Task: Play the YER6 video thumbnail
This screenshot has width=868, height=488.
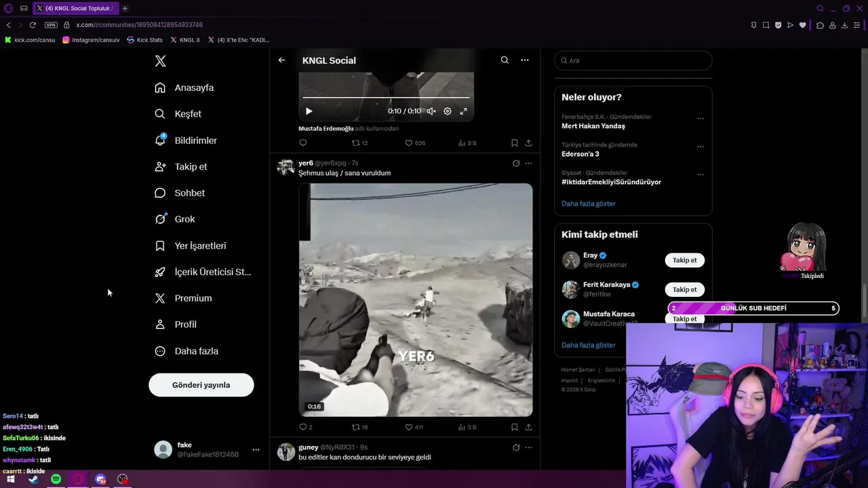Action: pyautogui.click(x=416, y=300)
